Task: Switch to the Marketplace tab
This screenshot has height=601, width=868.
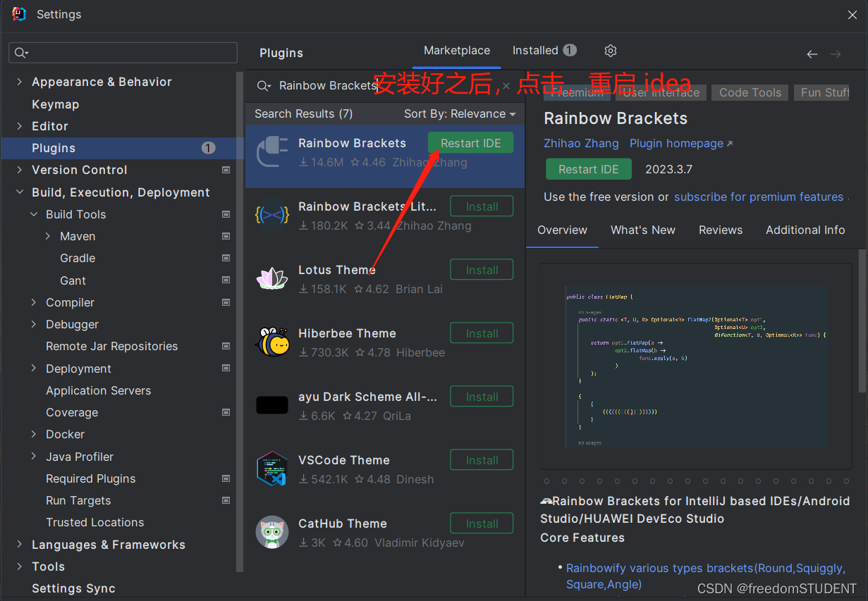Action: click(x=457, y=51)
